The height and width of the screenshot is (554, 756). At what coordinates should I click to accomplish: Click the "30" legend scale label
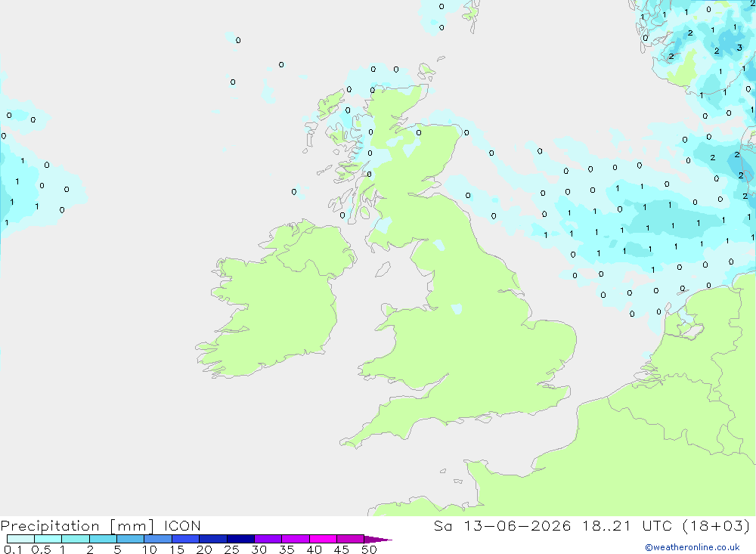(x=259, y=549)
